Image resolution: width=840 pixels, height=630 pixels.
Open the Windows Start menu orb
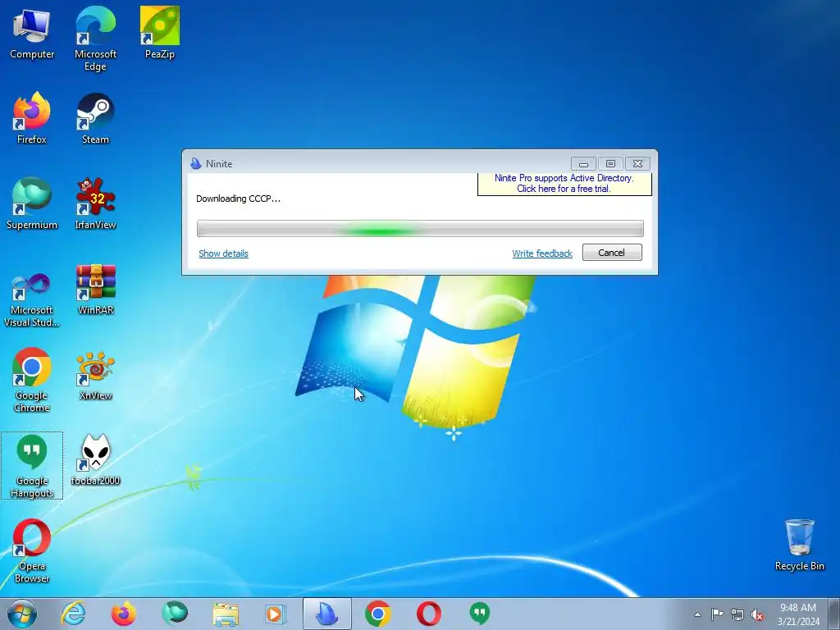22,614
